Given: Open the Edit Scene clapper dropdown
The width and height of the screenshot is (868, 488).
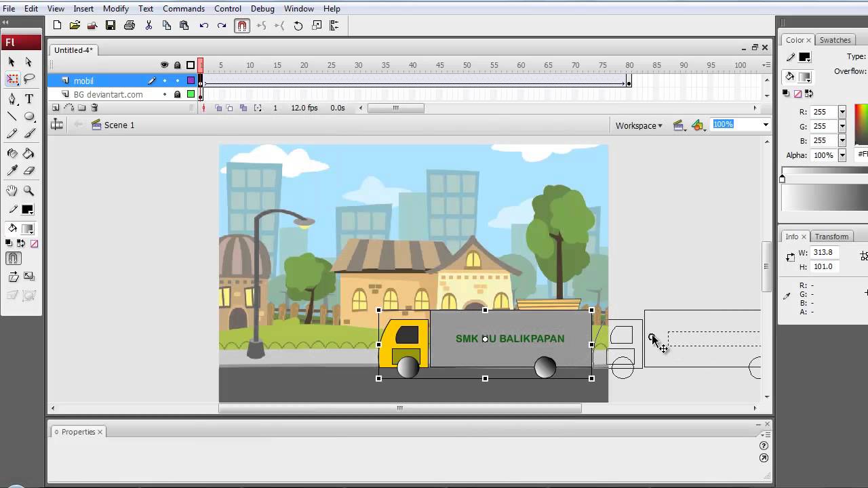Looking at the screenshot, I should 679,125.
